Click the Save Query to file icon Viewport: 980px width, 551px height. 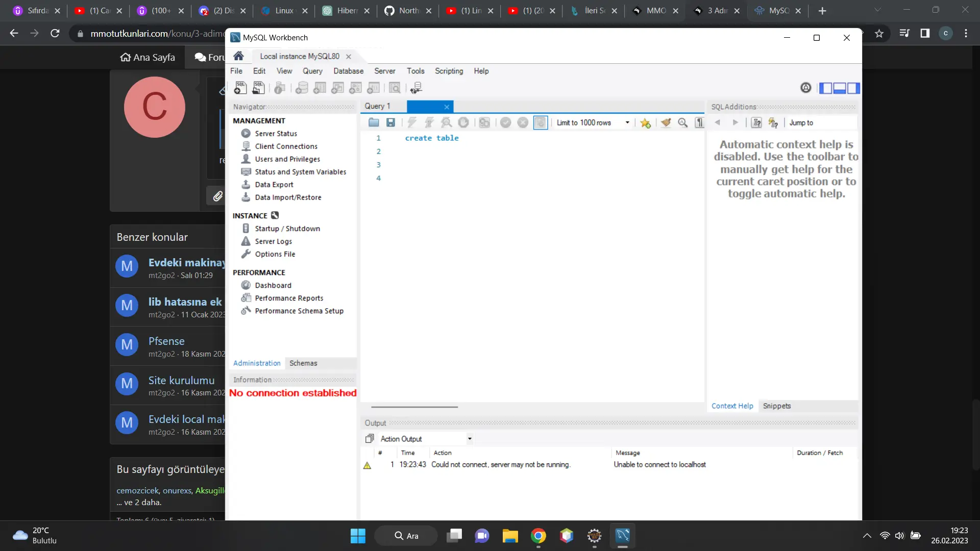(391, 122)
